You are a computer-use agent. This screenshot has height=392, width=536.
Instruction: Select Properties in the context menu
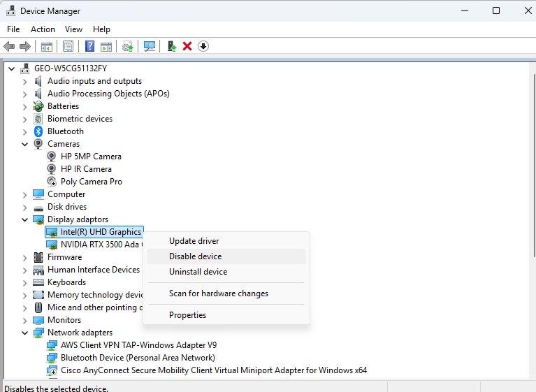click(187, 315)
